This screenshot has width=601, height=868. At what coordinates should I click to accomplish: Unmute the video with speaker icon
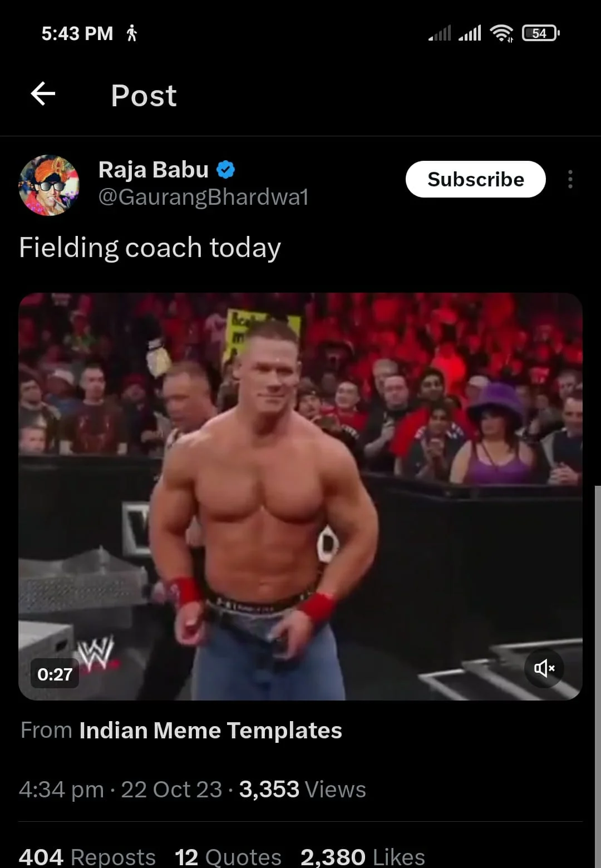pos(544,668)
